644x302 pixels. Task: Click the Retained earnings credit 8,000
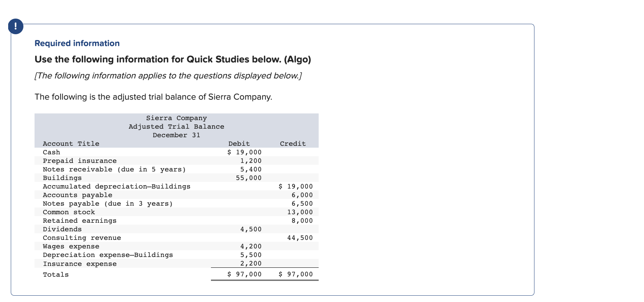pos(302,221)
